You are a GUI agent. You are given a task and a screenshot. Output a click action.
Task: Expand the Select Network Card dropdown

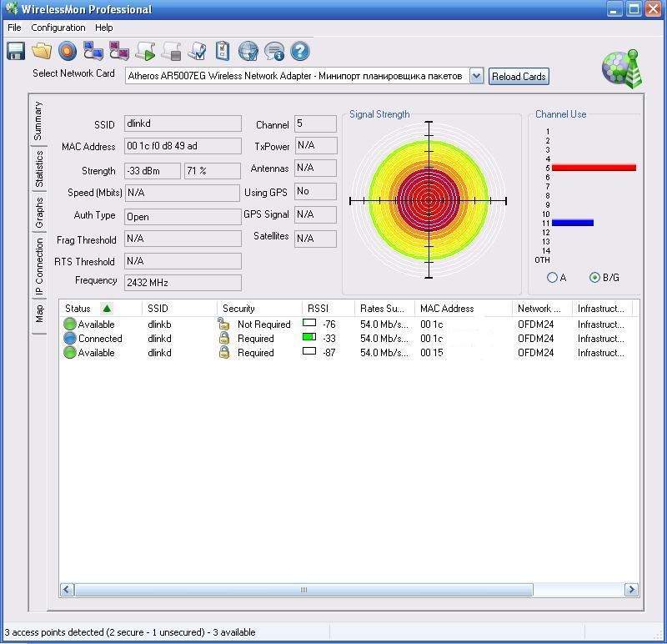point(476,76)
